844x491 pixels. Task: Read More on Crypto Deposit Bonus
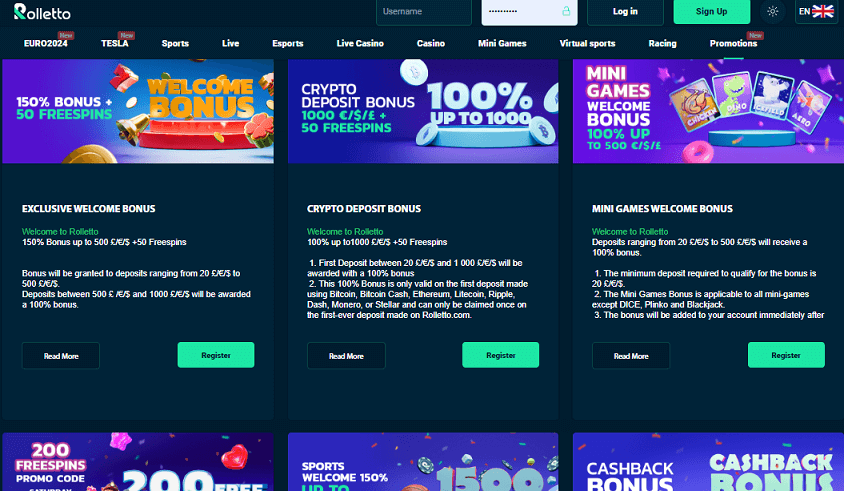(x=346, y=356)
